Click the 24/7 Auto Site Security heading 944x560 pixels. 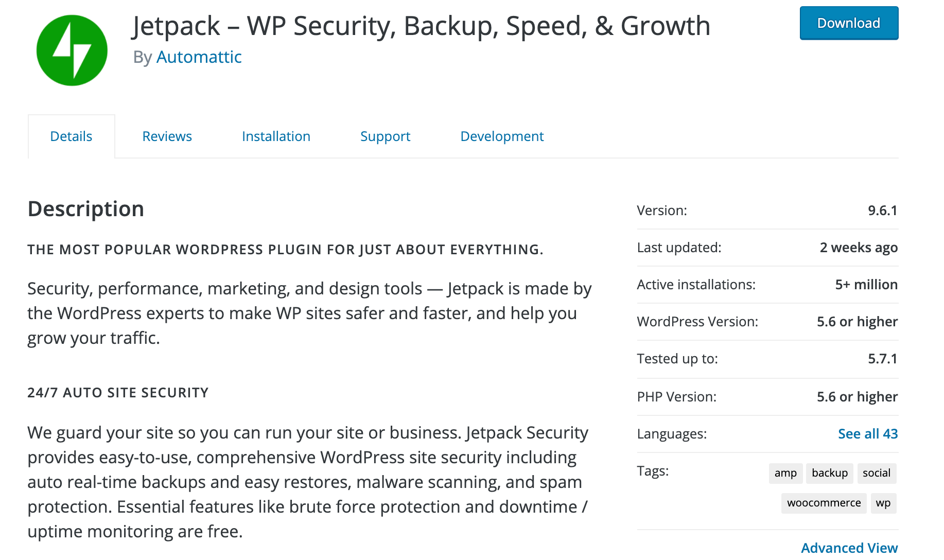pyautogui.click(x=118, y=393)
